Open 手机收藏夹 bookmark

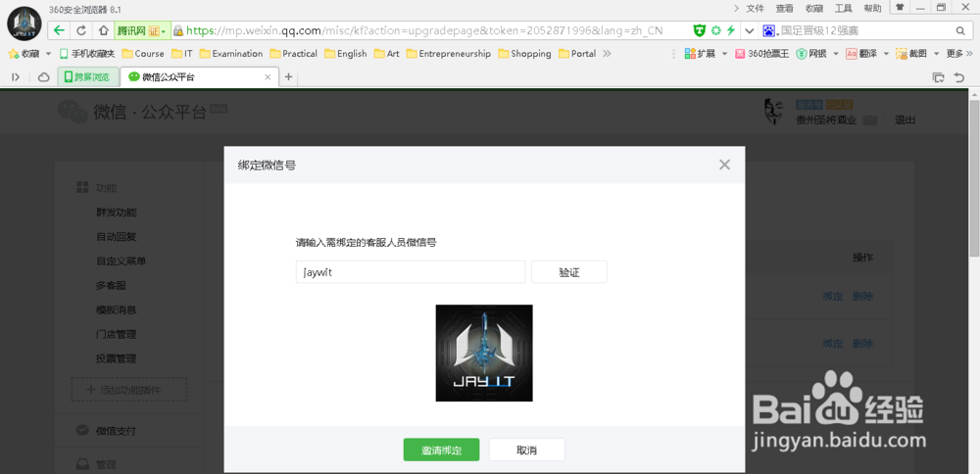pos(87,54)
